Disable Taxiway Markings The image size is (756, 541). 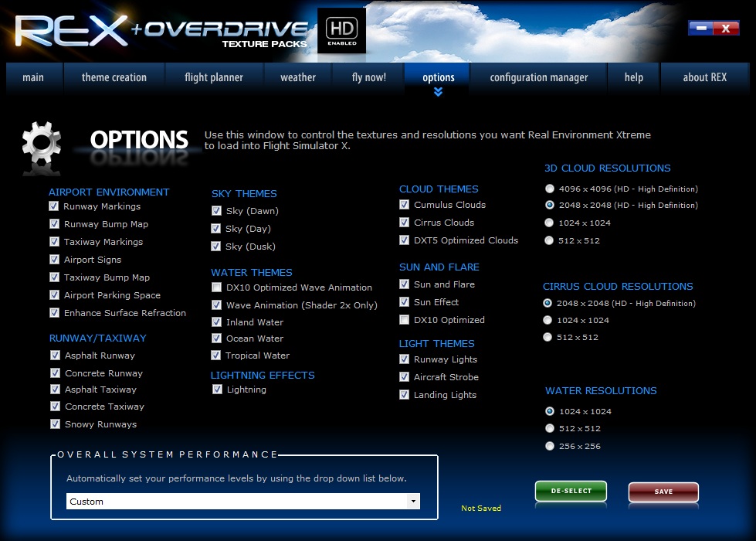pyautogui.click(x=55, y=242)
